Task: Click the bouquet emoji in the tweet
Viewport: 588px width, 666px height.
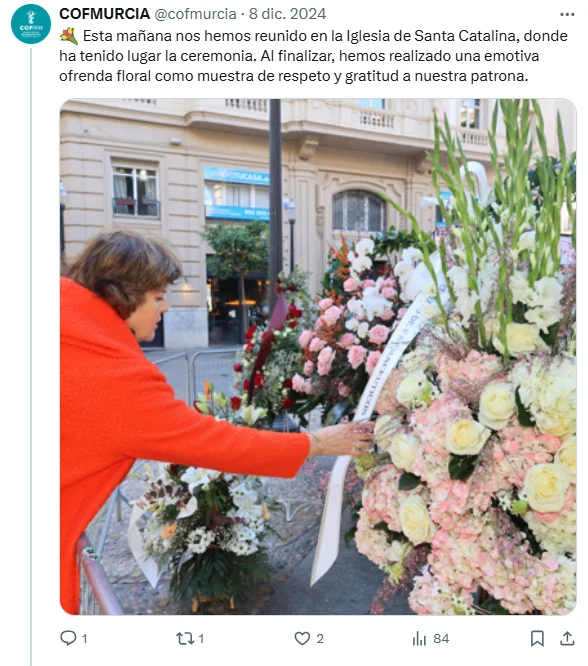Action: 69,36
